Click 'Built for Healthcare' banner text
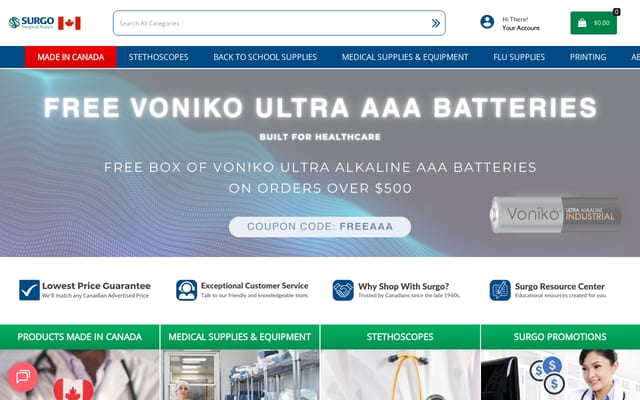Viewport: 640px width, 400px height. [320, 137]
